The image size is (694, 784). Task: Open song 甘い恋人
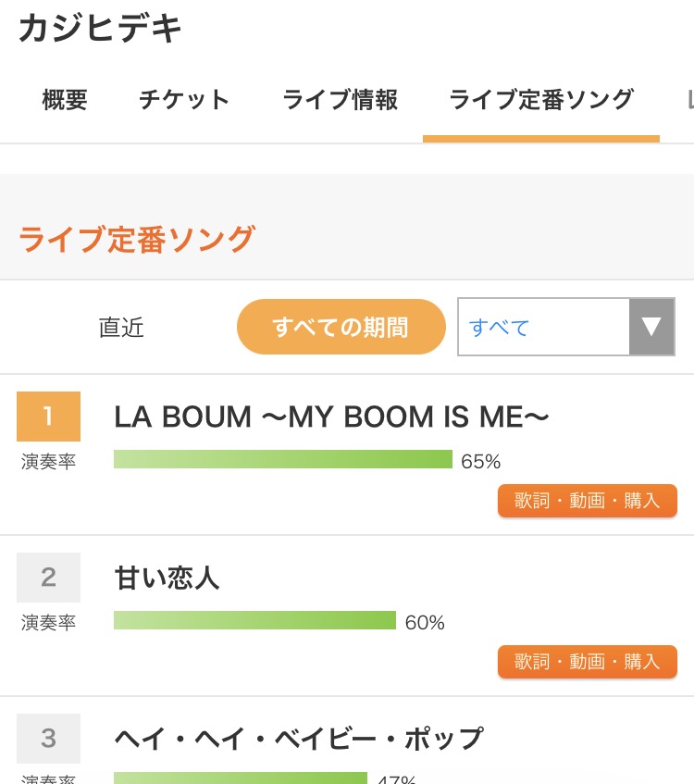(167, 578)
